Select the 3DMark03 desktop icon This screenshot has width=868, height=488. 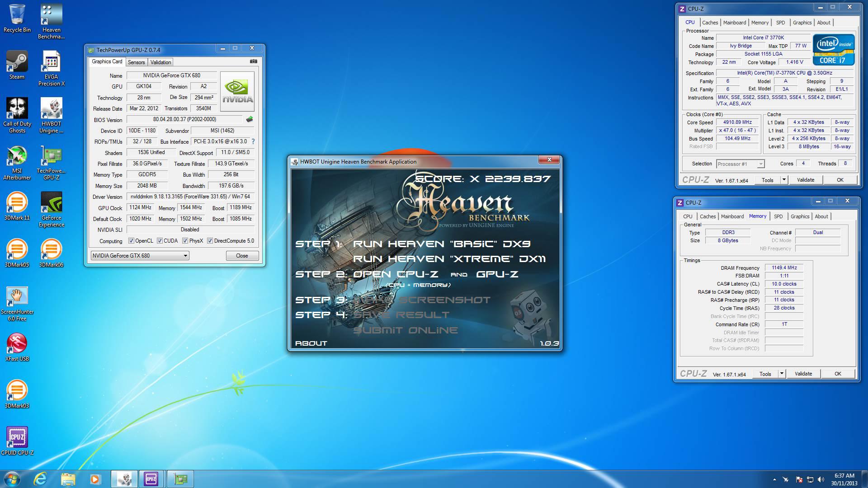[17, 394]
